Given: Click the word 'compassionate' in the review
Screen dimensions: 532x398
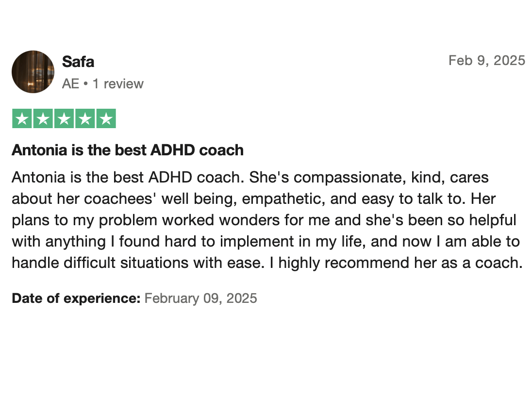Looking at the screenshot, I should (348, 177).
